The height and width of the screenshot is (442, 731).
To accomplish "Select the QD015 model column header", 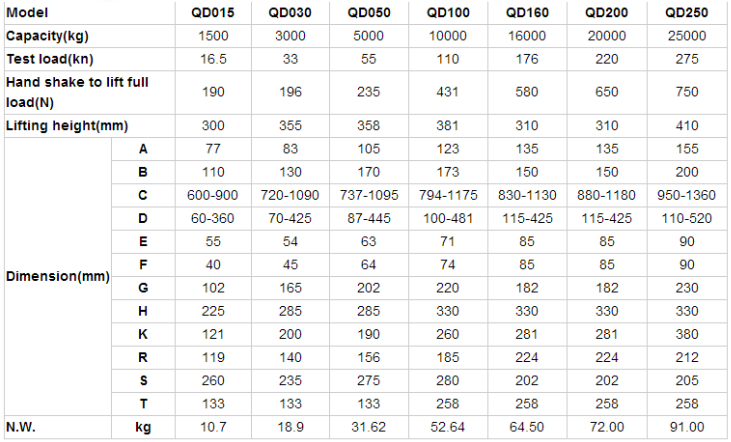I will [x=213, y=13].
